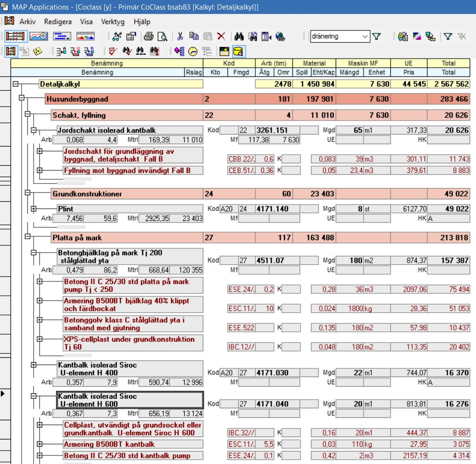Click the binoculars with red check icon
Screen dimensions: 476x464
pyautogui.click(x=127, y=51)
